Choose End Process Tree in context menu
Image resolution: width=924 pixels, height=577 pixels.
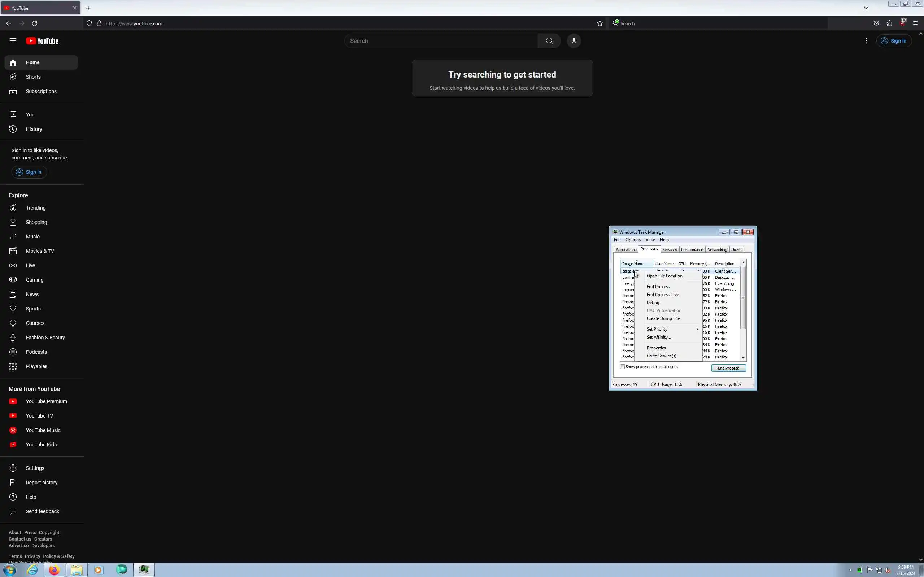(x=662, y=295)
